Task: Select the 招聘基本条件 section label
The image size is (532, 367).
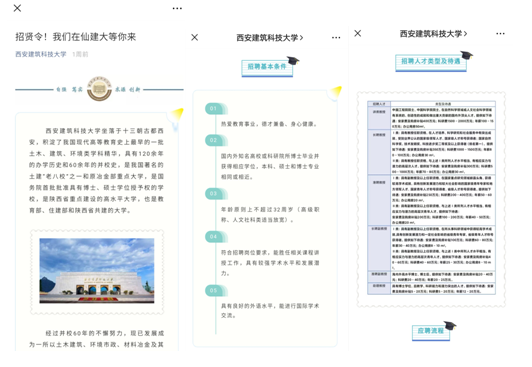Action: (x=267, y=67)
